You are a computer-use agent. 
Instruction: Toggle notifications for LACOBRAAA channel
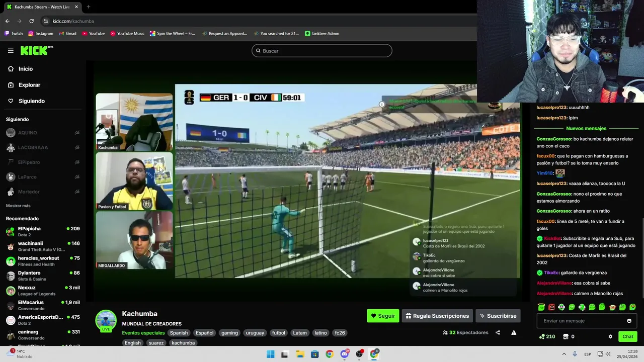(x=77, y=147)
